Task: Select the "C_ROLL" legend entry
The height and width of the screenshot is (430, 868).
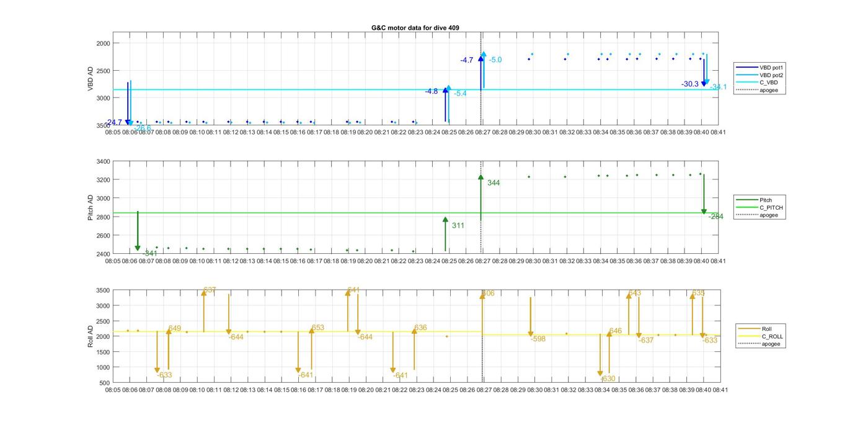Action: (x=773, y=336)
